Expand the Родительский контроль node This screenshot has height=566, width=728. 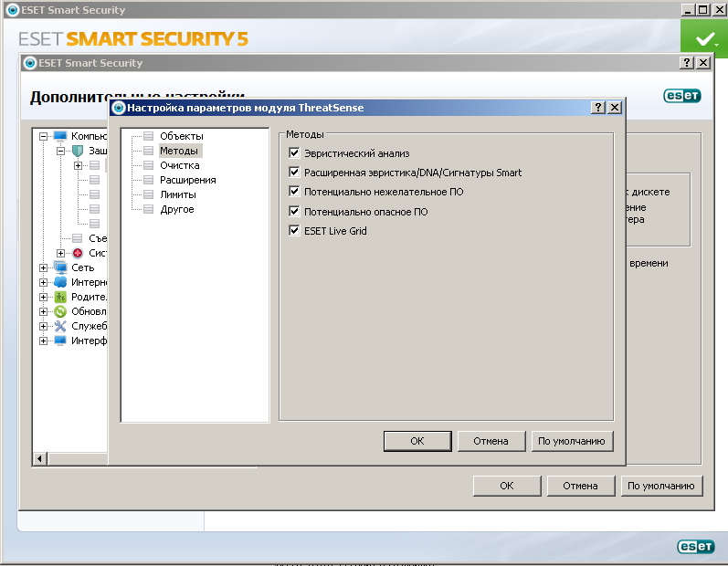(x=43, y=297)
